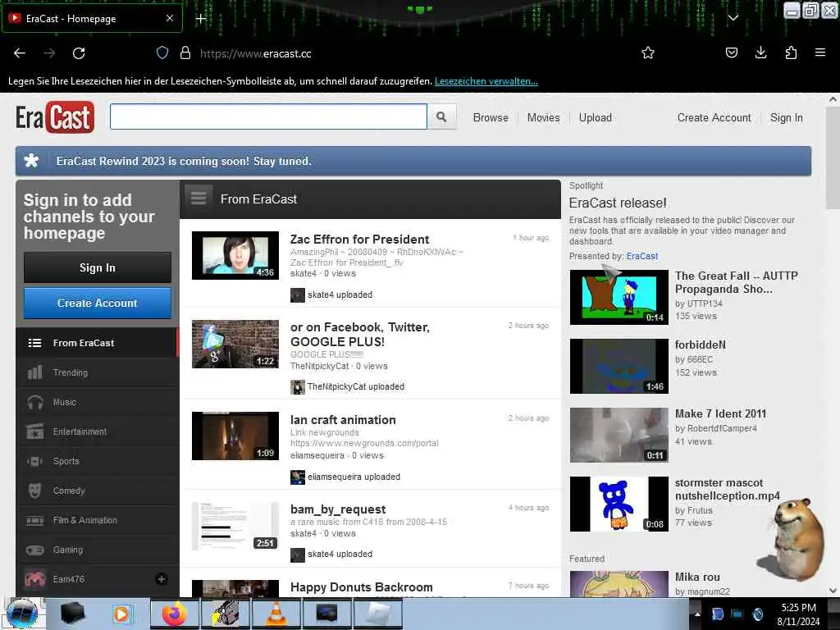Open the bam_by_request video thumbnail
Image resolution: width=840 pixels, height=630 pixels.
(x=235, y=527)
